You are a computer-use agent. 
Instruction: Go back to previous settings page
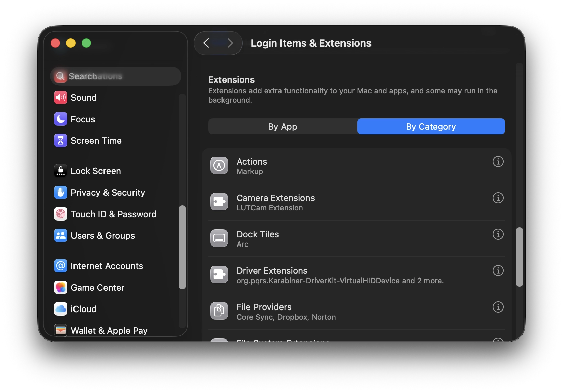[206, 43]
